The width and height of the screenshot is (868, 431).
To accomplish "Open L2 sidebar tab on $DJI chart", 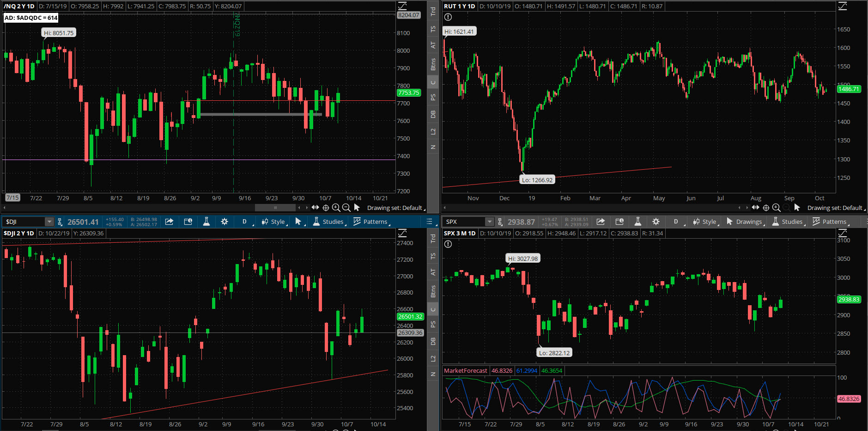I will click(x=433, y=359).
